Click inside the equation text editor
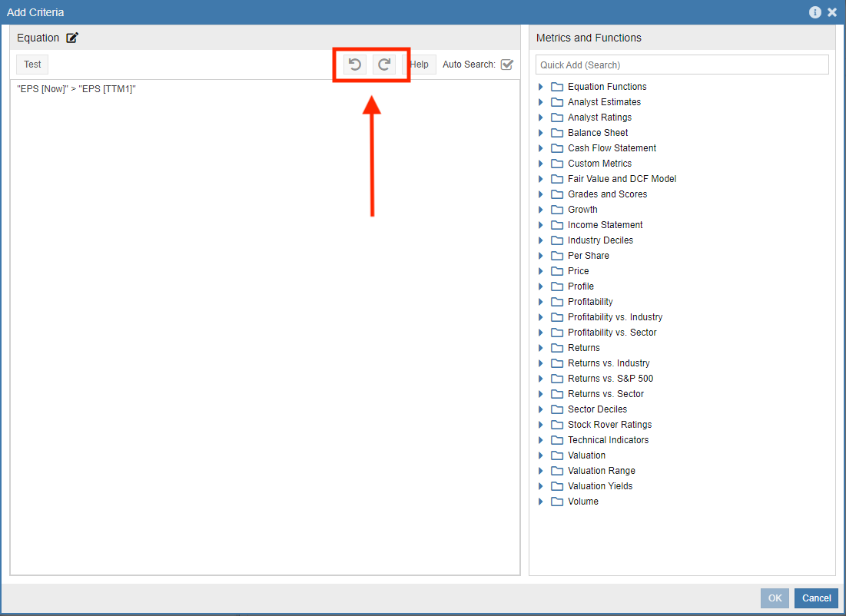 click(264, 307)
